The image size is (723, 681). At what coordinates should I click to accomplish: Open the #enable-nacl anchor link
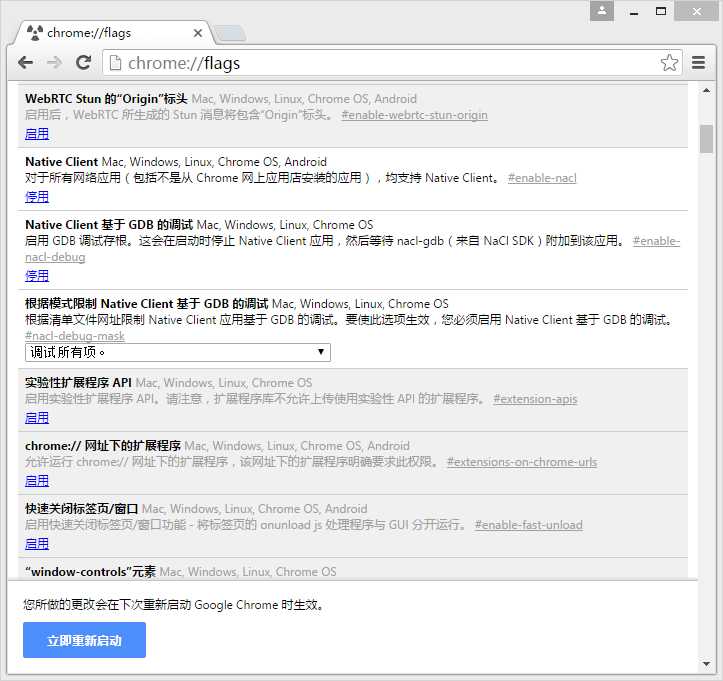pyautogui.click(x=542, y=178)
